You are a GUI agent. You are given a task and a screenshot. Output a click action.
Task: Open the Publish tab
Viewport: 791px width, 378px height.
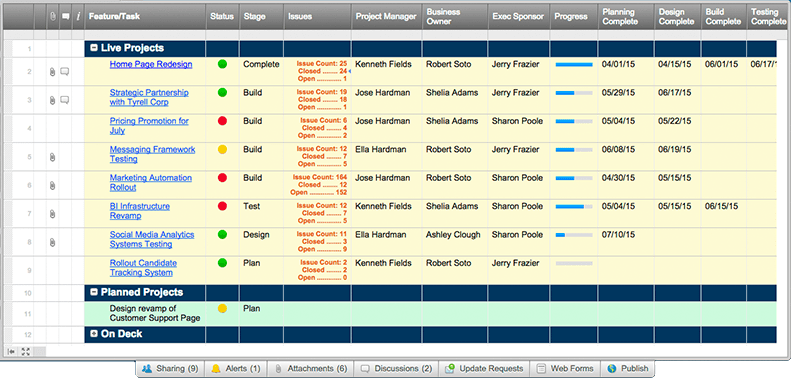(628, 368)
